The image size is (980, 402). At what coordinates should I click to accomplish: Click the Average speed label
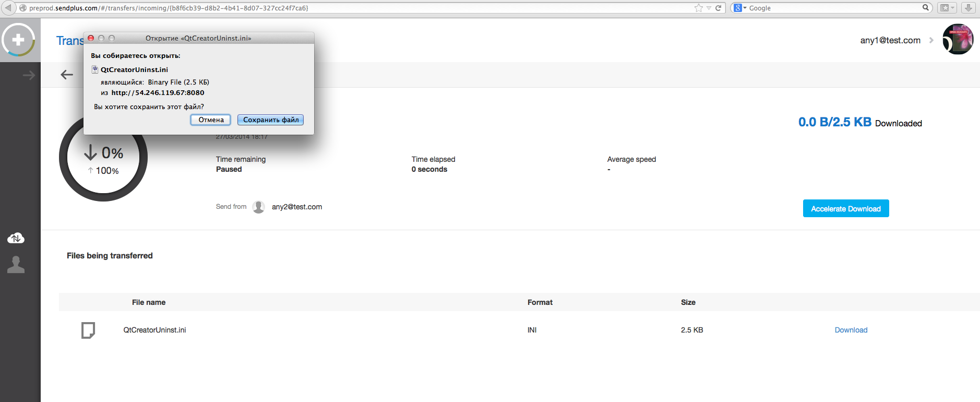pos(631,159)
